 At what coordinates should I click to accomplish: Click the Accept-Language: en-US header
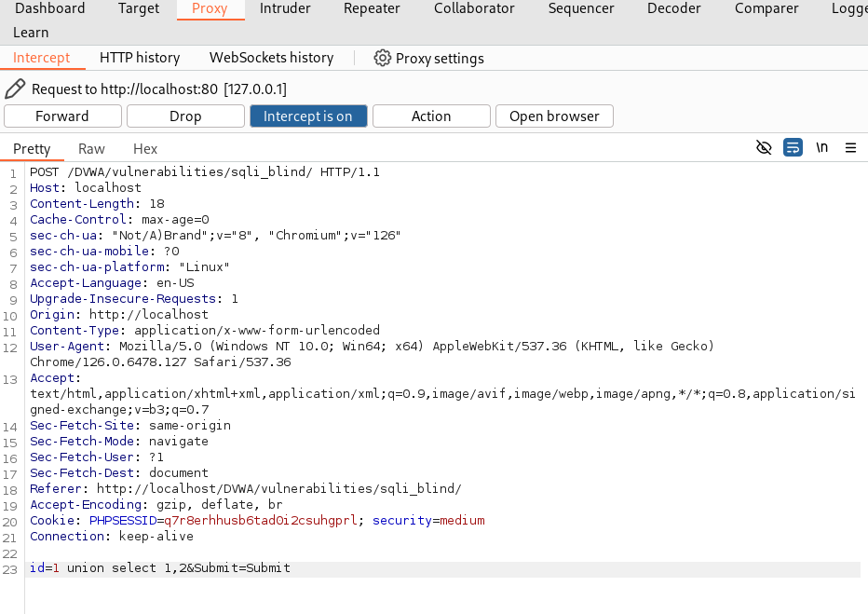tap(112, 283)
